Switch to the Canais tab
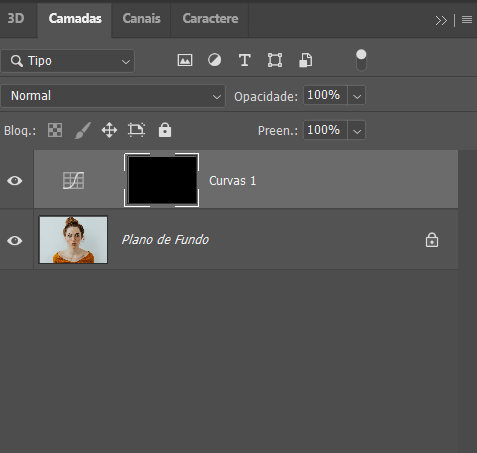The width and height of the screenshot is (477, 453). click(141, 19)
